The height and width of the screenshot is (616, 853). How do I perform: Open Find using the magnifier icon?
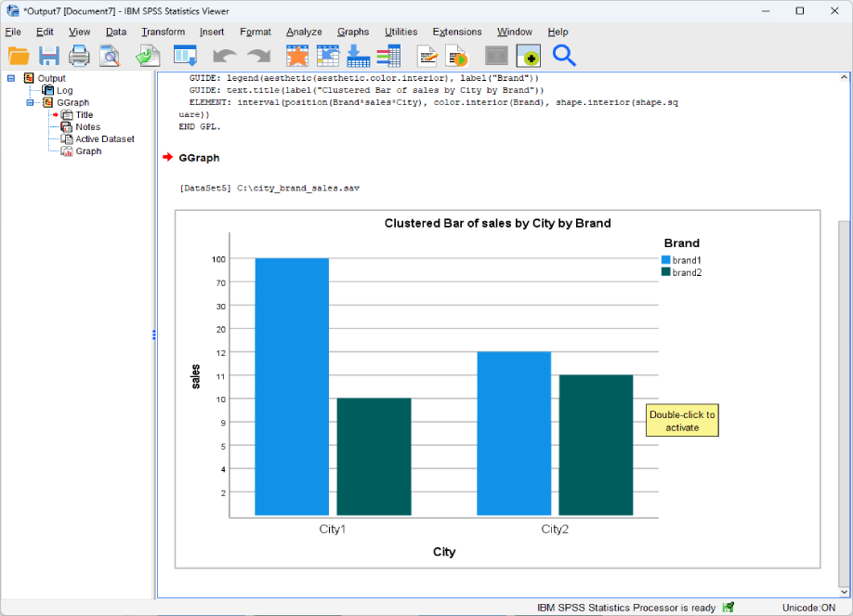click(564, 56)
